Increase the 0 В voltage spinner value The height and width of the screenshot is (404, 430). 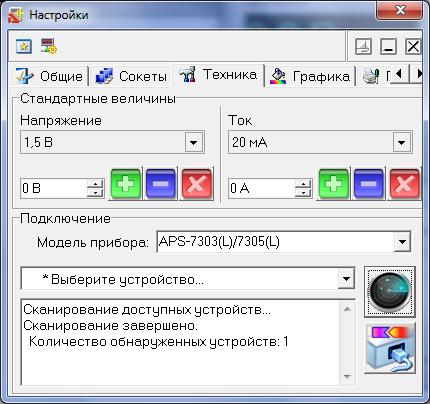coord(95,184)
